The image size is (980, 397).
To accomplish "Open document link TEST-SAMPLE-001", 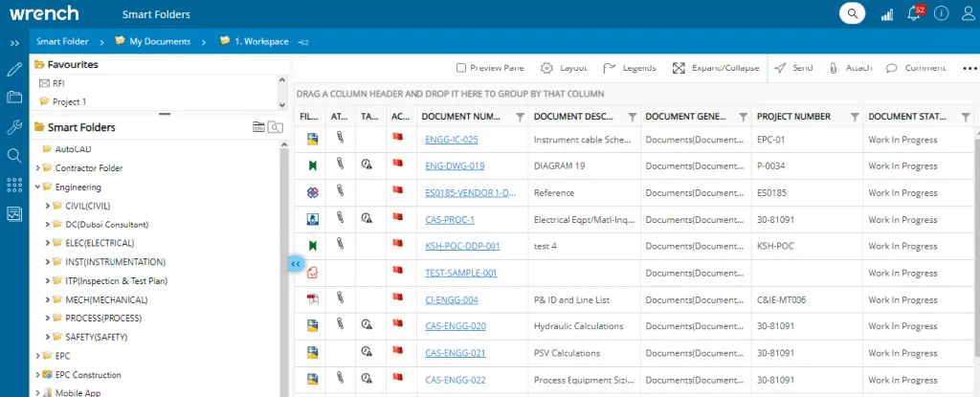I will click(x=460, y=274).
